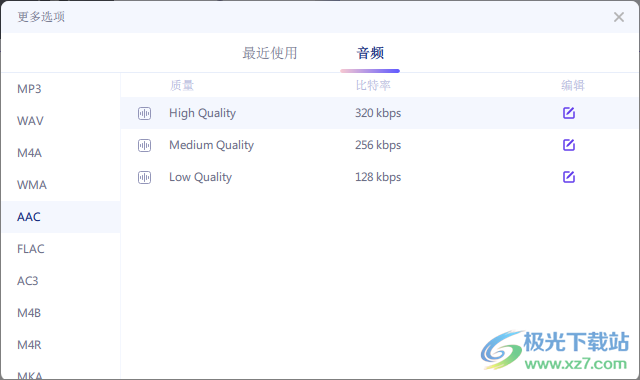Screen dimensions: 640x380
Task: Select the High Quality label
Action: (x=202, y=113)
